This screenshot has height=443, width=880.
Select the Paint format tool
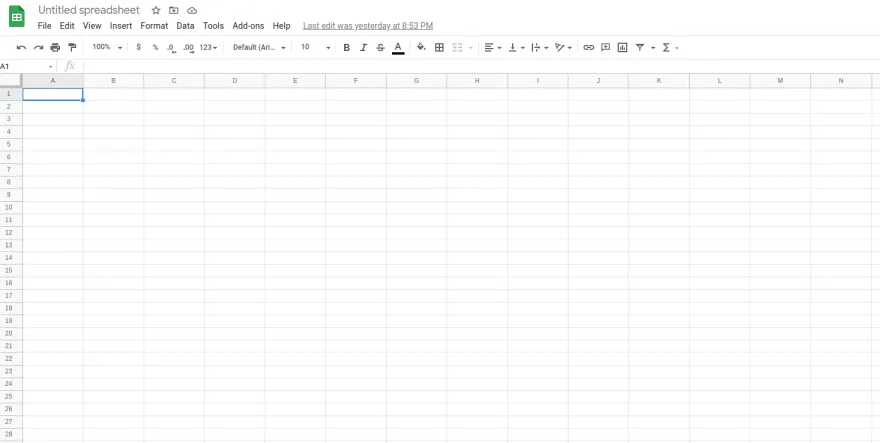(72, 47)
